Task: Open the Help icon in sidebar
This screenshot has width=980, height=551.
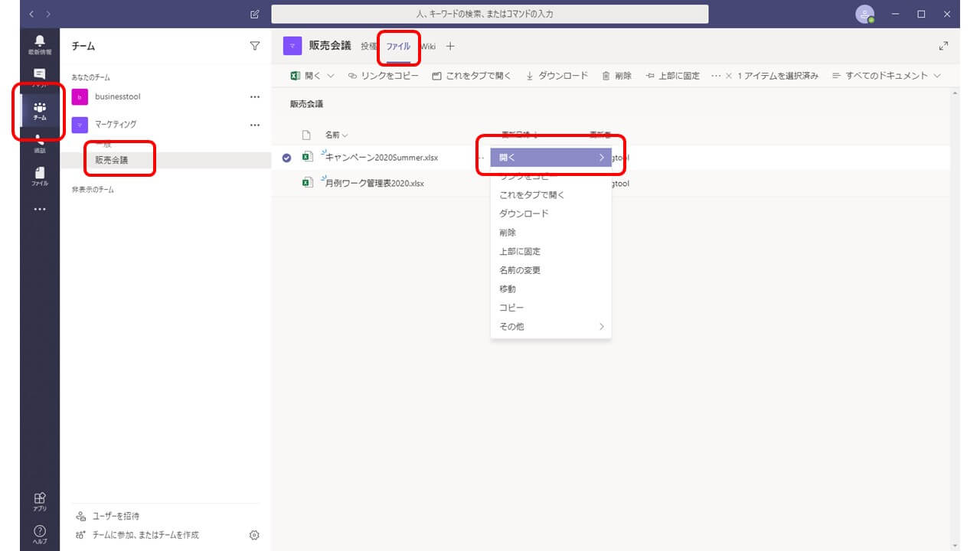Action: pos(40,533)
